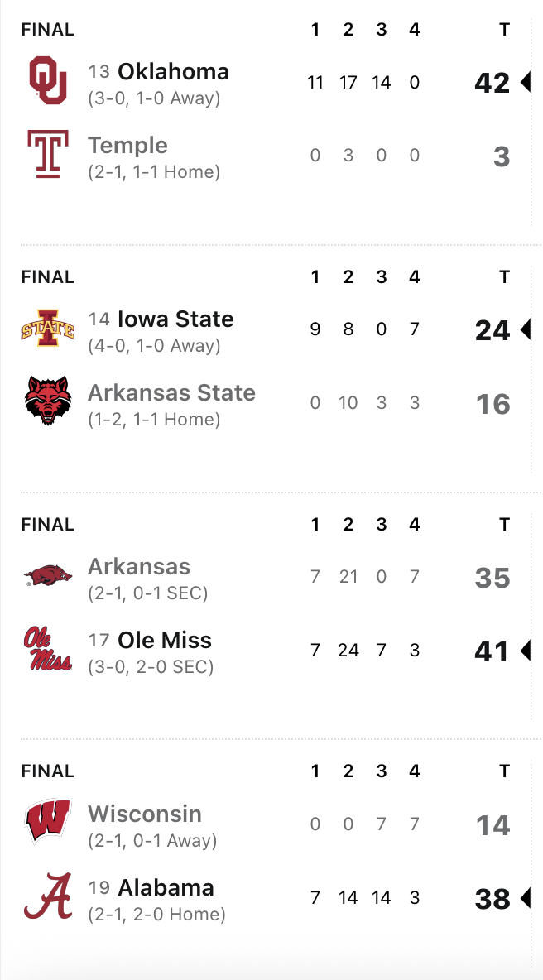Click the Temple Owls logo
Viewport: 543px width, 980px height.
47,155
